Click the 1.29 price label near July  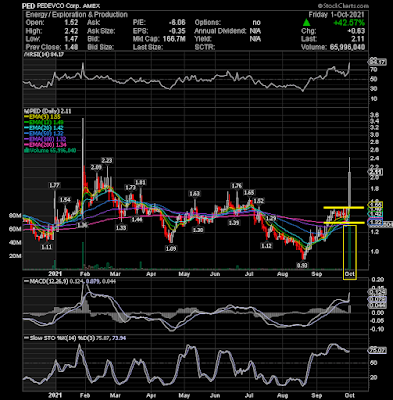click(270, 218)
